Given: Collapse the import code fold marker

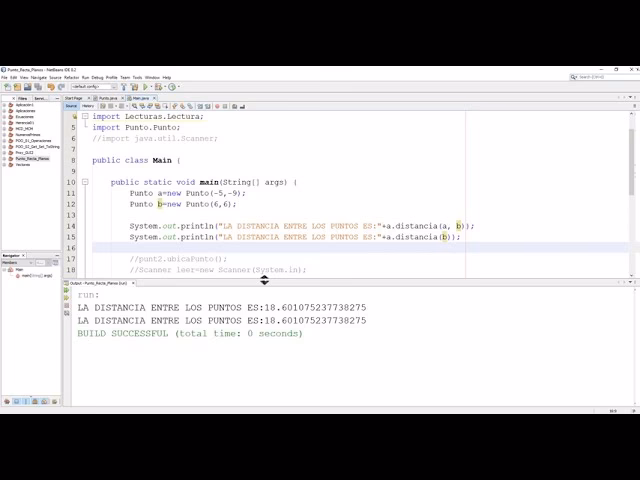Looking at the screenshot, I should (85, 116).
